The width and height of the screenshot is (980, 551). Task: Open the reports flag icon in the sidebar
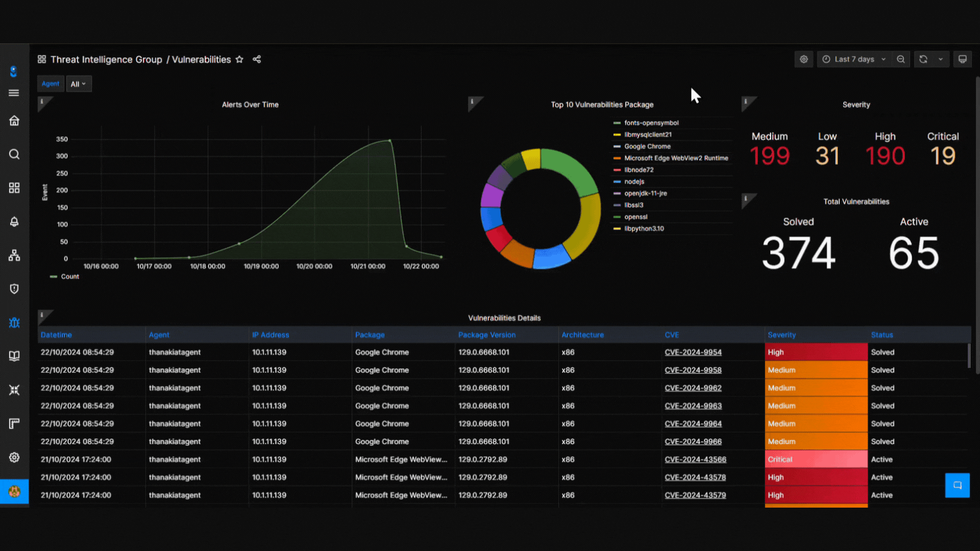click(x=14, y=423)
